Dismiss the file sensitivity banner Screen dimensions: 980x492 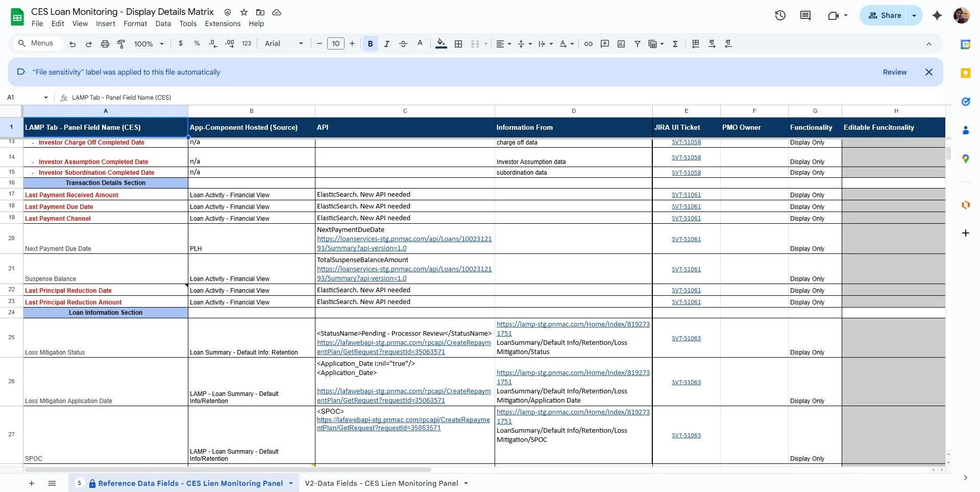click(929, 72)
